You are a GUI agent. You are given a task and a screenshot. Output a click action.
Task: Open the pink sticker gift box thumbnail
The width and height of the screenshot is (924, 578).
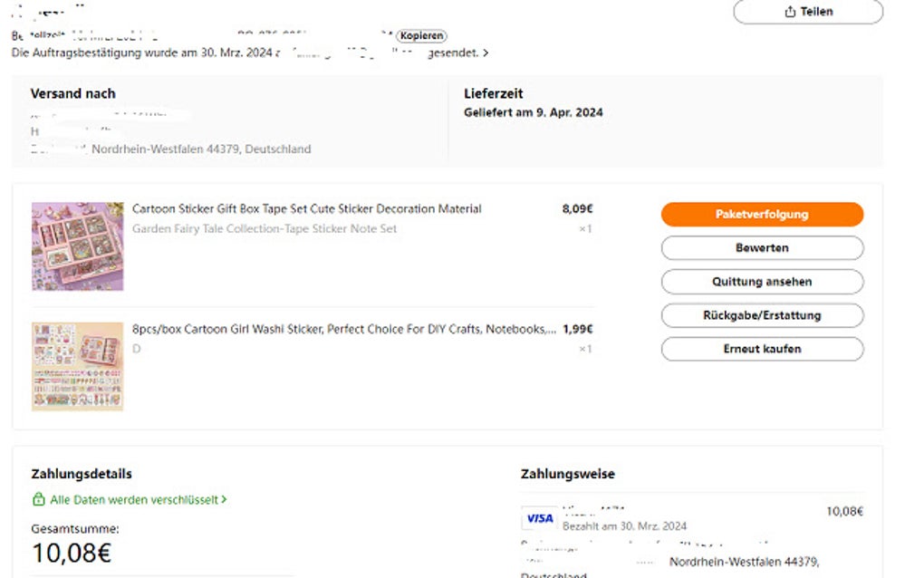[x=78, y=246]
